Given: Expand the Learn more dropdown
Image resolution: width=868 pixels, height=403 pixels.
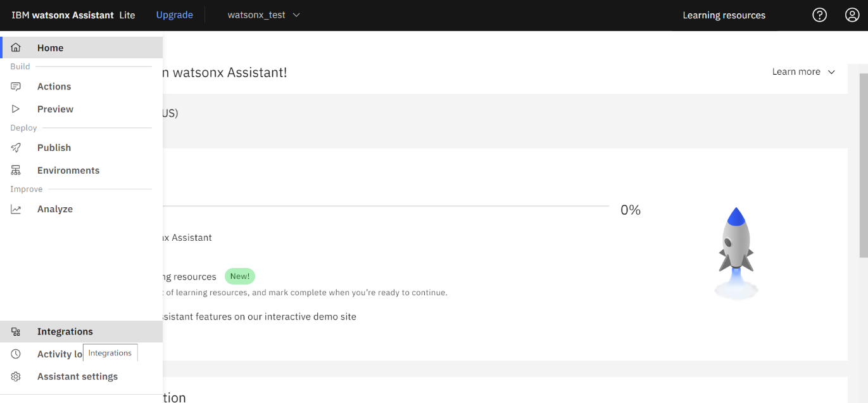Looking at the screenshot, I should (804, 72).
